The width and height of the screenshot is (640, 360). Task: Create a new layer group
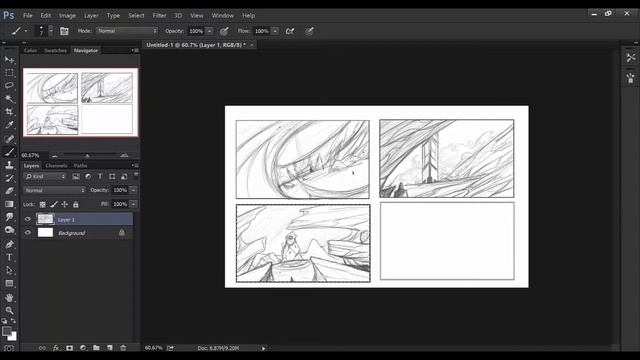tap(96, 348)
